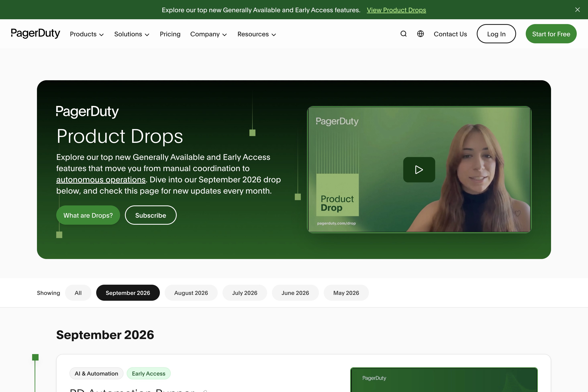
Task: Expand the Products menu
Action: coord(87,34)
